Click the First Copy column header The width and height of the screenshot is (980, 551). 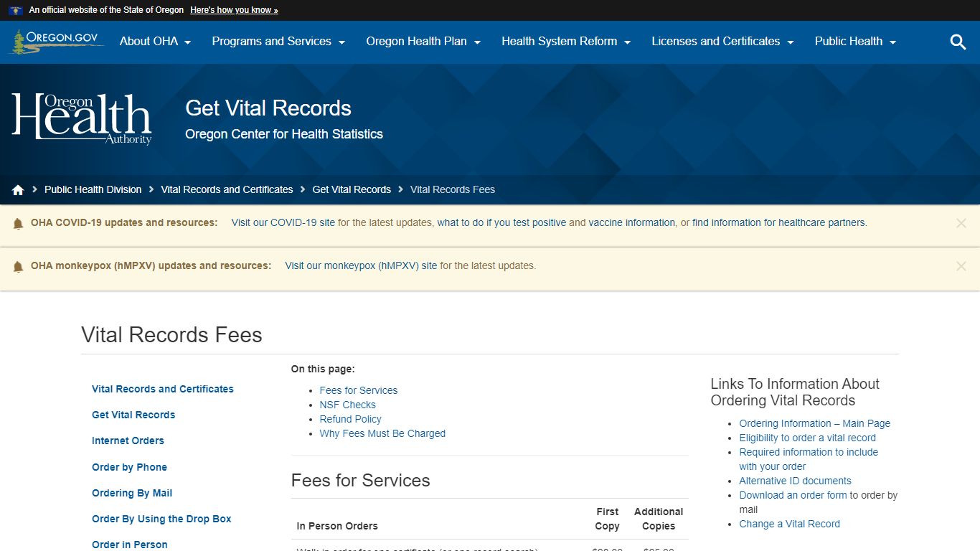coord(607,519)
